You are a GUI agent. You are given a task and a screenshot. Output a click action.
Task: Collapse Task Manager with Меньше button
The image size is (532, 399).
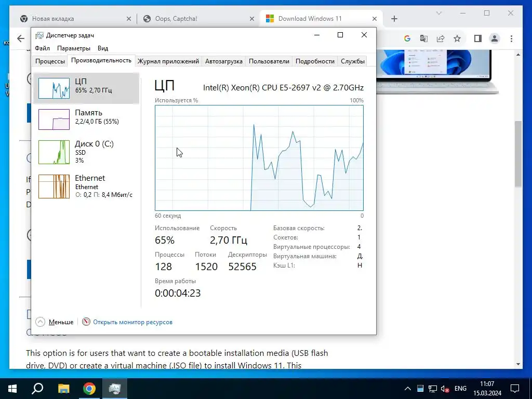coord(55,322)
